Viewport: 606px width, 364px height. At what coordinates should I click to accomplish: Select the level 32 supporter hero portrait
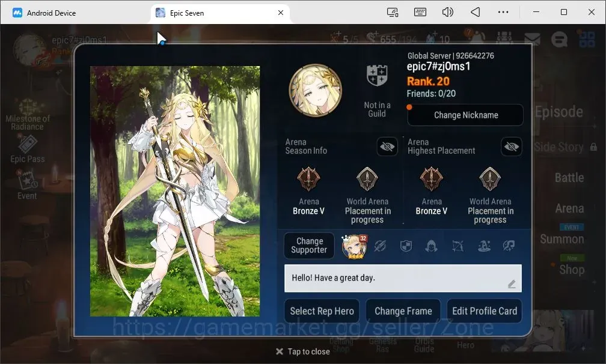coord(354,246)
